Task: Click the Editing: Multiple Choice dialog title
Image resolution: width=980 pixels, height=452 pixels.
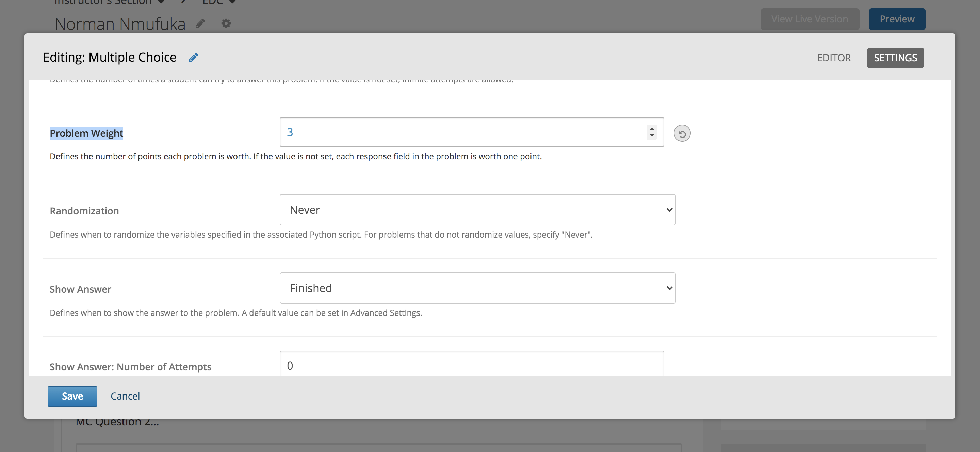Action: [110, 58]
